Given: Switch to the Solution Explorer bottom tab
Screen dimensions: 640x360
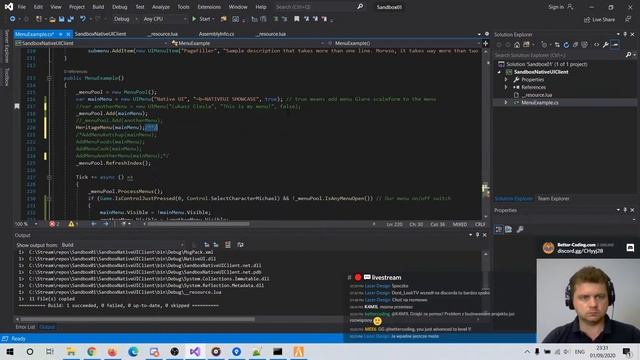Looking at the screenshot, I should pos(513,199).
